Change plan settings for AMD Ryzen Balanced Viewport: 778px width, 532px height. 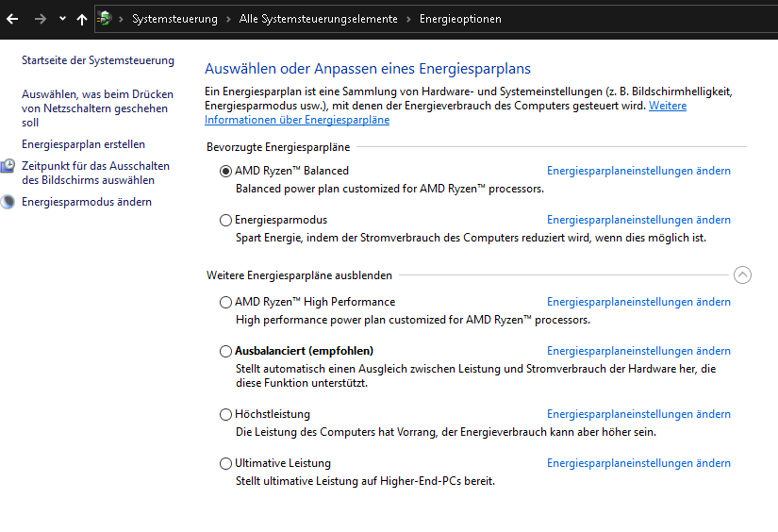pos(638,171)
